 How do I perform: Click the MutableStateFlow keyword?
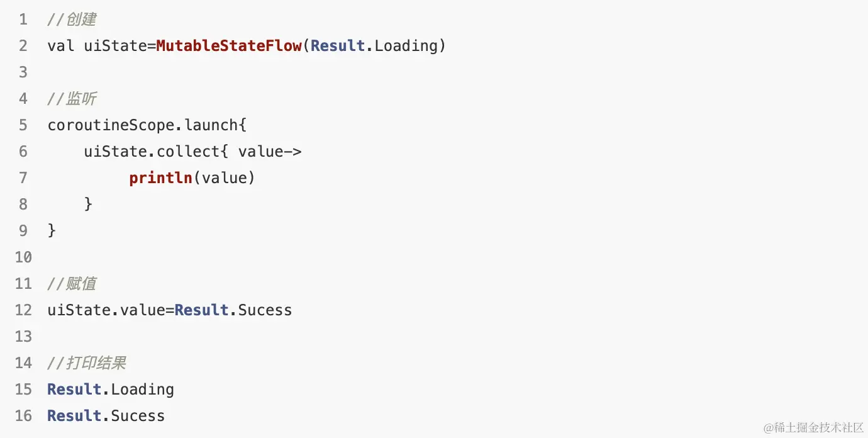point(229,46)
